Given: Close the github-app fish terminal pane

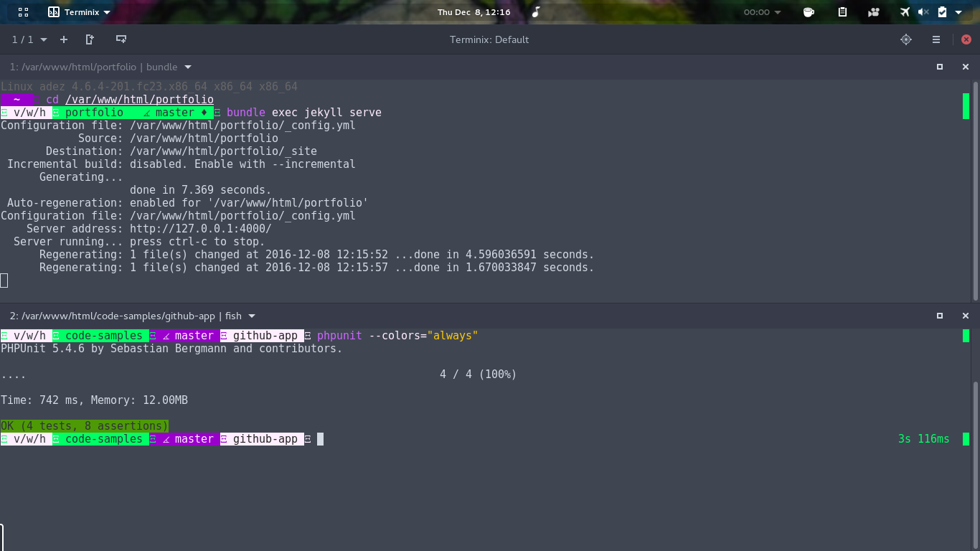Looking at the screenshot, I should click(x=966, y=316).
